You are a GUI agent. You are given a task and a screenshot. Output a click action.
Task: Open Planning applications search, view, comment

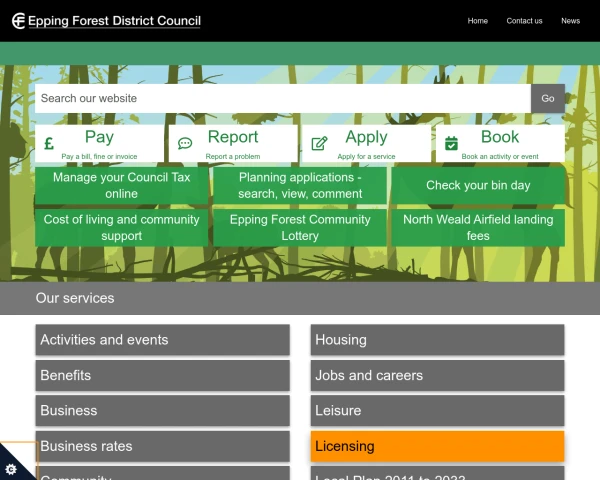click(x=300, y=185)
